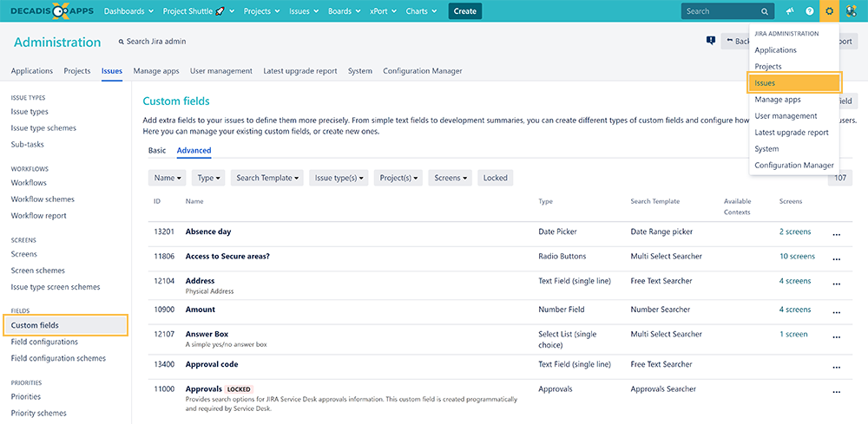This screenshot has width=868, height=424.
Task: Click the Answer Box field name
Action: click(207, 334)
